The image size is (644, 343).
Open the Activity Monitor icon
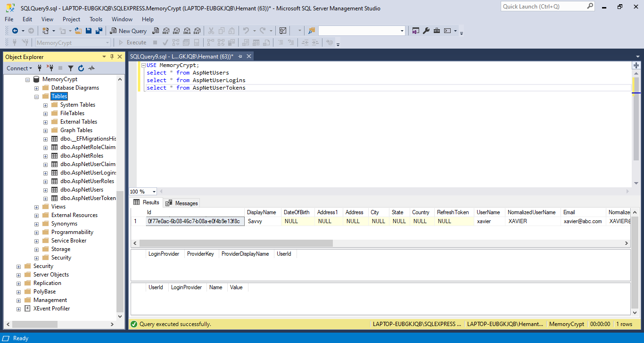283,31
